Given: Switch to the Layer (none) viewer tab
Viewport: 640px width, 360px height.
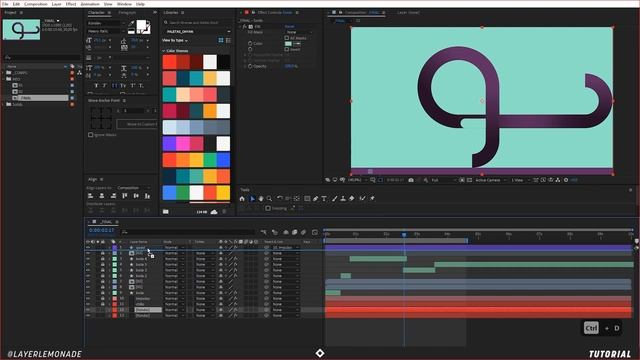Looking at the screenshot, I should (x=408, y=13).
